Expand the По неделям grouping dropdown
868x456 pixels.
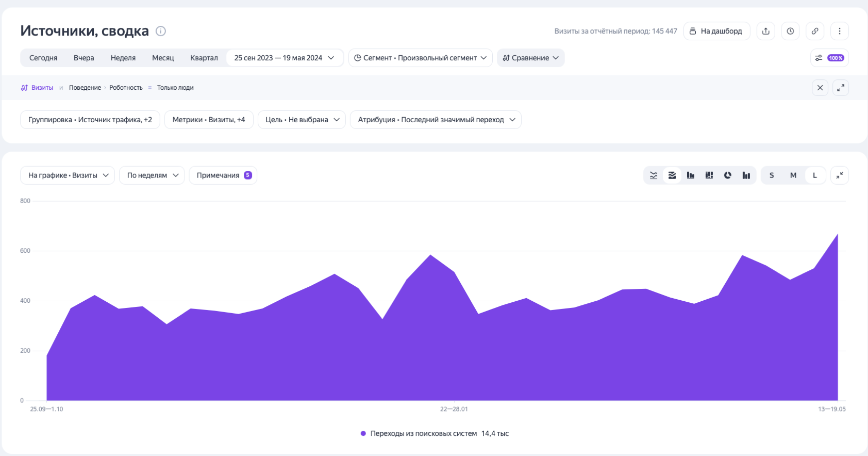(152, 175)
